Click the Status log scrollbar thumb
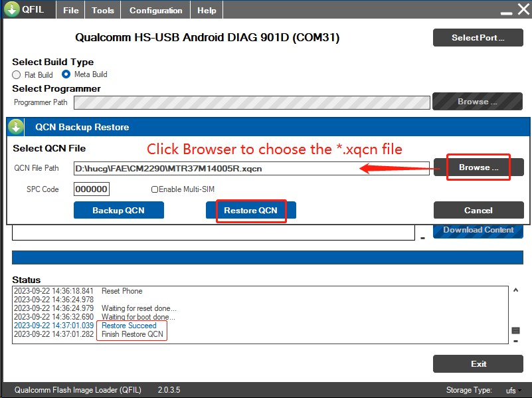532x398 pixels. pyautogui.click(x=515, y=330)
